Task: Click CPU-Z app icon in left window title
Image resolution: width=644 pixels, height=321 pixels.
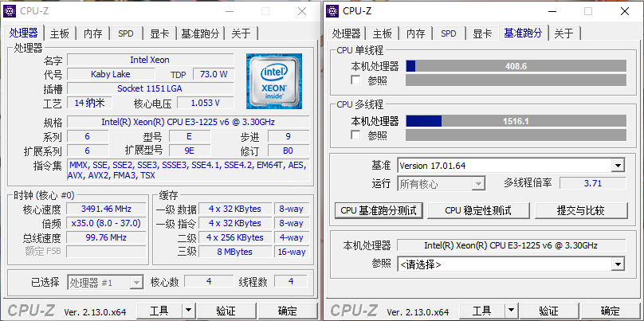Action: [10, 11]
